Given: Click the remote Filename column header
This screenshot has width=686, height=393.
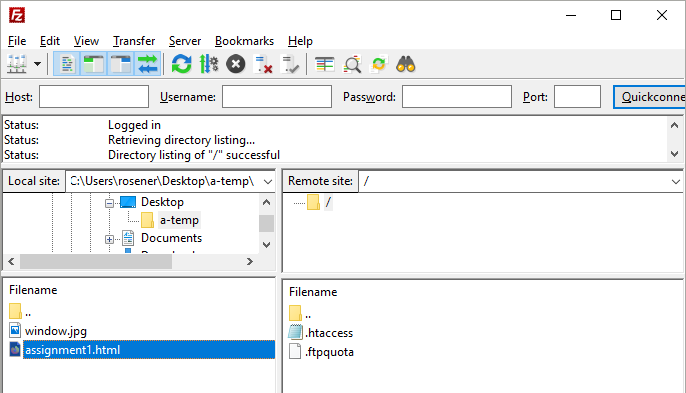Looking at the screenshot, I should pos(313,292).
